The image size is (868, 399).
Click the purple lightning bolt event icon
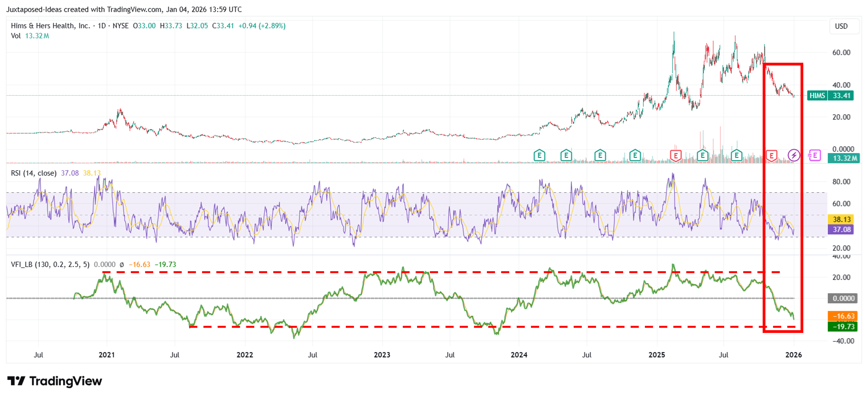[794, 155]
